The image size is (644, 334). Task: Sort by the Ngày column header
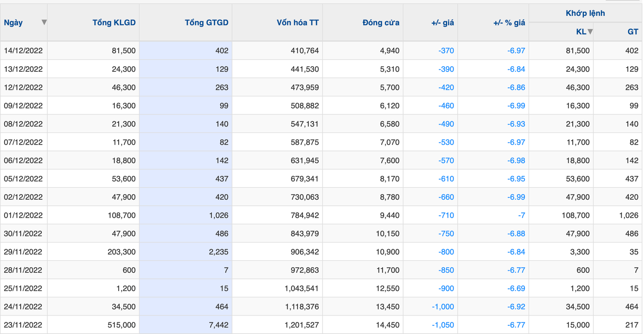(x=13, y=22)
